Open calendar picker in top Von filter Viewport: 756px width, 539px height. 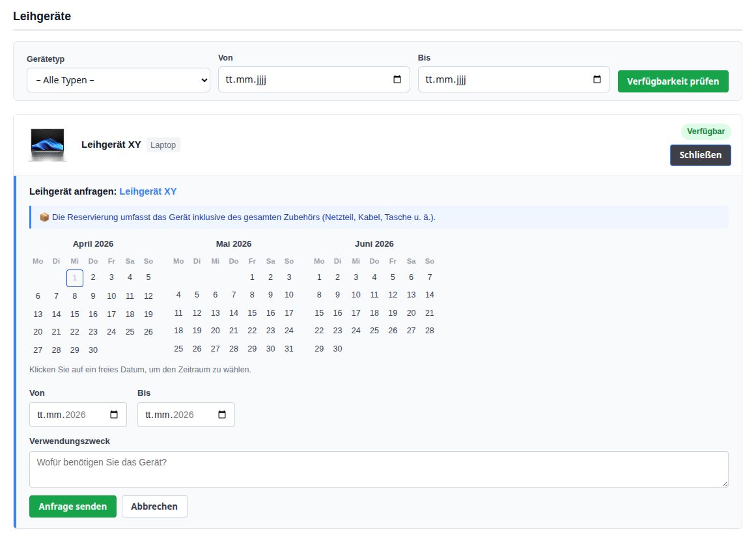[397, 80]
